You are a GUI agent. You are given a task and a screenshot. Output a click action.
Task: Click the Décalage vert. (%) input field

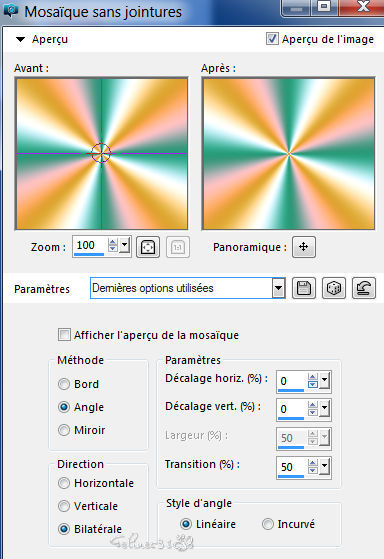(291, 409)
